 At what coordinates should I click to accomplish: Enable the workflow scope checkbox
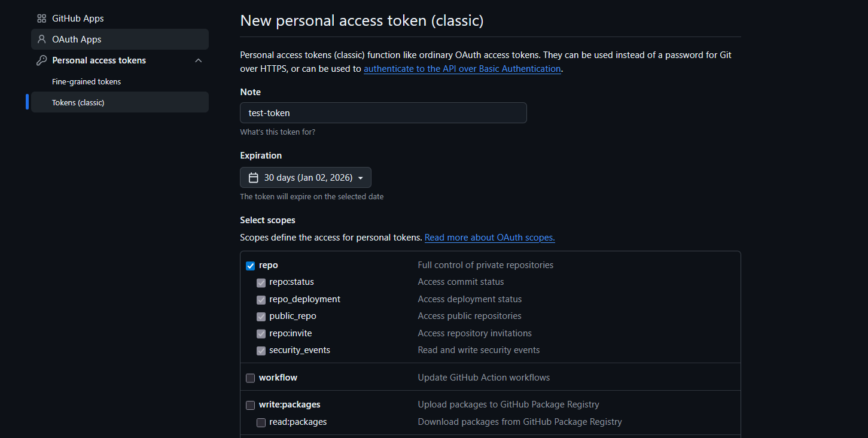pos(250,378)
